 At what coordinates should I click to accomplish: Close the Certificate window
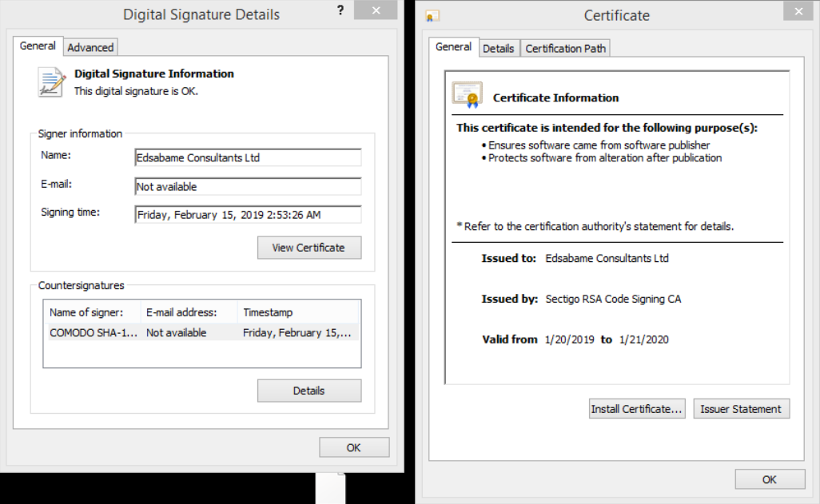[x=798, y=11]
